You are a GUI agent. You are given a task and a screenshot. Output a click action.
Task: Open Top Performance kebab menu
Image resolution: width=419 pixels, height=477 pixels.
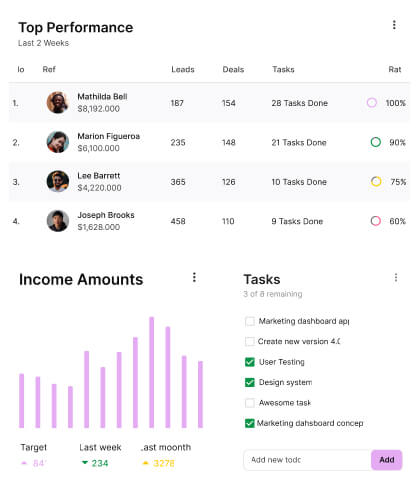[394, 25]
